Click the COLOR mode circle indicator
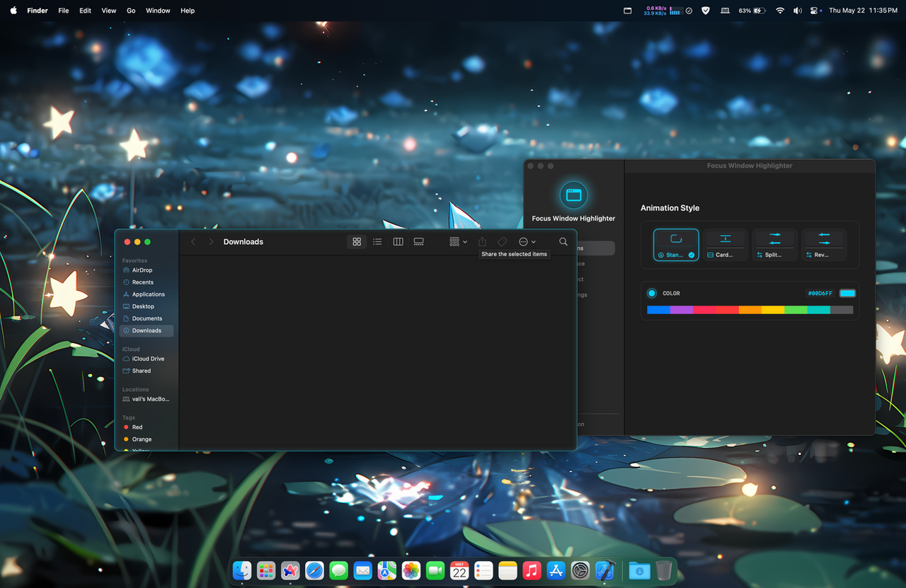Viewport: 906px width, 588px height. [x=652, y=293]
